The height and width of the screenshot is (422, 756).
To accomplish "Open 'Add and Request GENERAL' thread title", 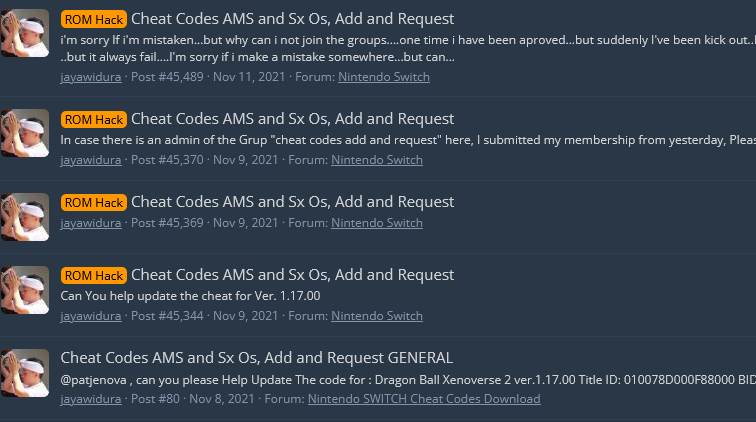I will pyautogui.click(x=256, y=358).
